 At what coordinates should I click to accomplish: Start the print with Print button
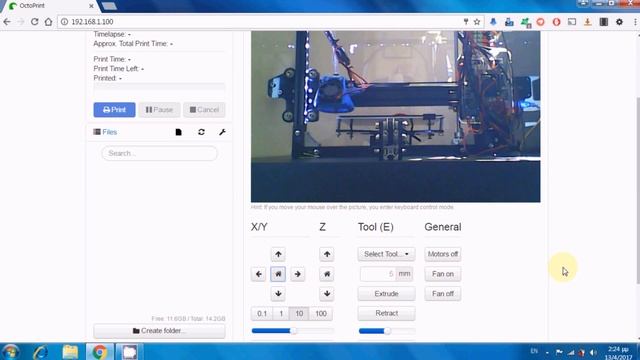pos(114,110)
